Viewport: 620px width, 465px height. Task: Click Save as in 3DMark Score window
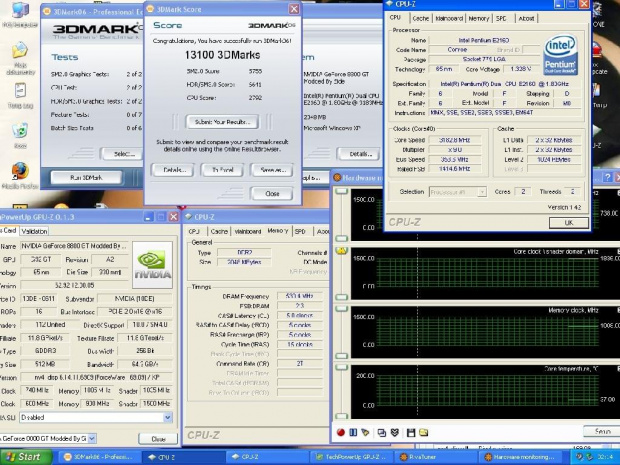click(x=272, y=170)
